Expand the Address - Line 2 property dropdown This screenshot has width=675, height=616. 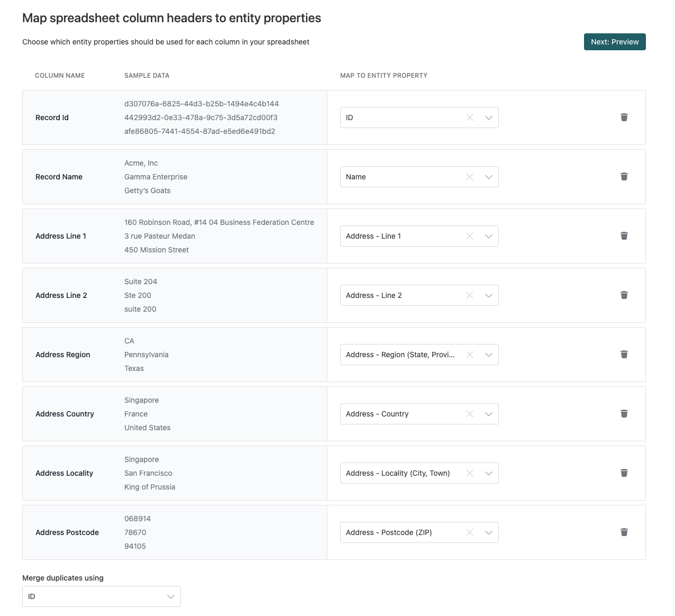click(488, 295)
